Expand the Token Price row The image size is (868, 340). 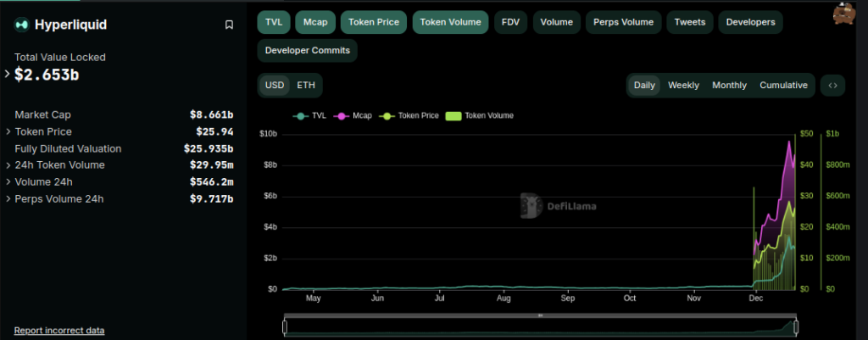8,131
